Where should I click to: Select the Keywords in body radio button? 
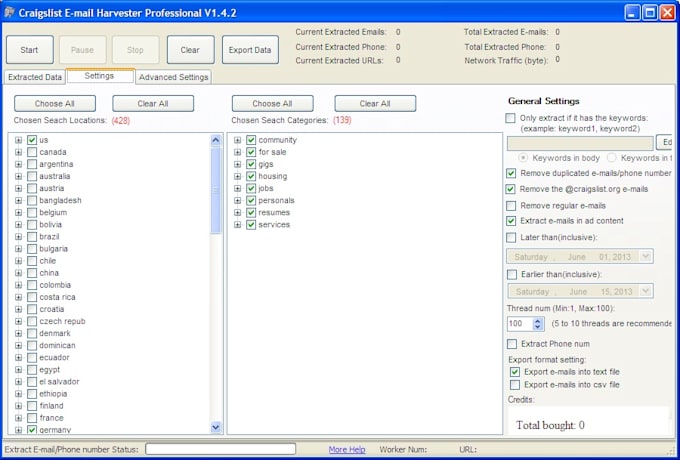click(x=523, y=158)
